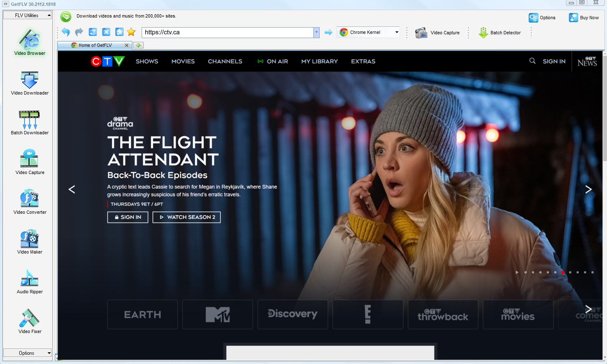Open the Batch Downloader tool
The width and height of the screenshot is (607, 364).
pos(30,123)
